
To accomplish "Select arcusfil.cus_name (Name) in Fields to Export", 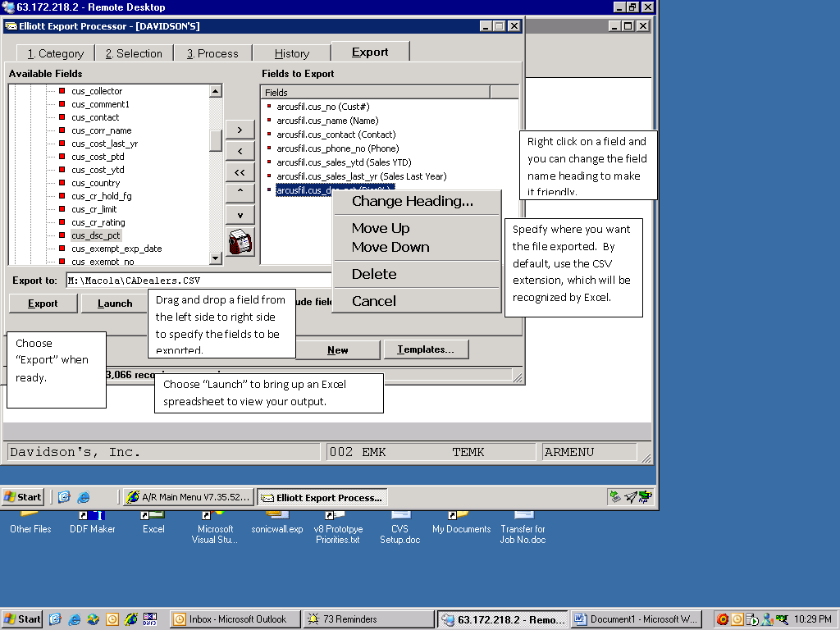I will (x=327, y=121).
